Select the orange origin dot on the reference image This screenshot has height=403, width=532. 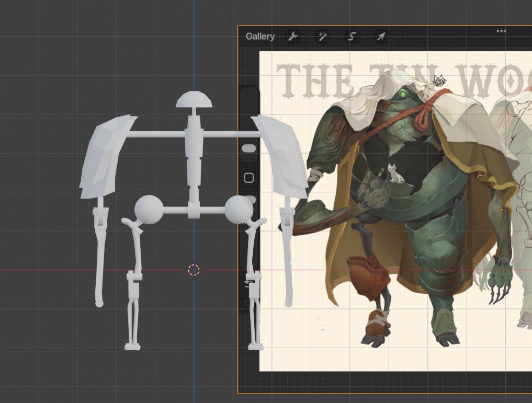502,210
